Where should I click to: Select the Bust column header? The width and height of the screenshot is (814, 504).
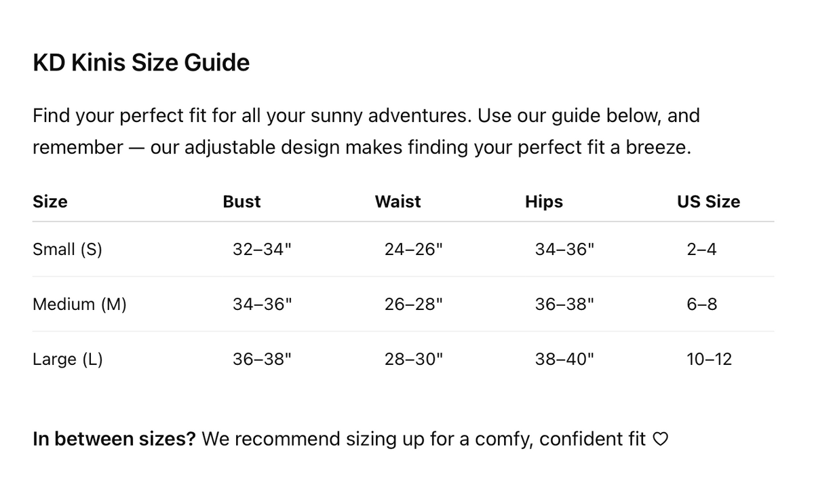(x=241, y=201)
